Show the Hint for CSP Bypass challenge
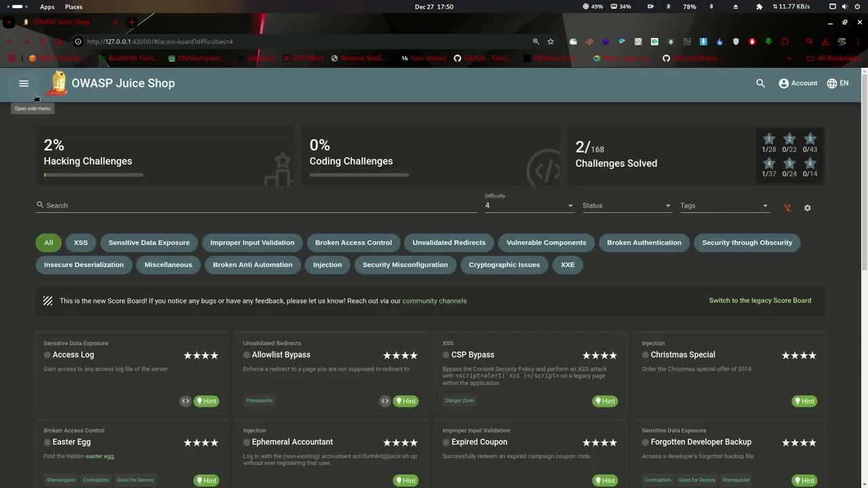The height and width of the screenshot is (488, 868). click(x=605, y=401)
